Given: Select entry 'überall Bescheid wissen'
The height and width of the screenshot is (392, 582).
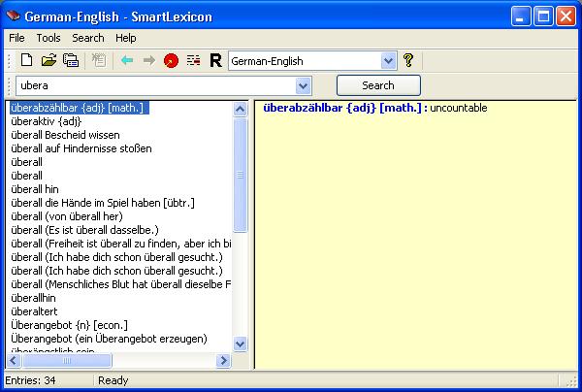Looking at the screenshot, I should pyautogui.click(x=65, y=135).
